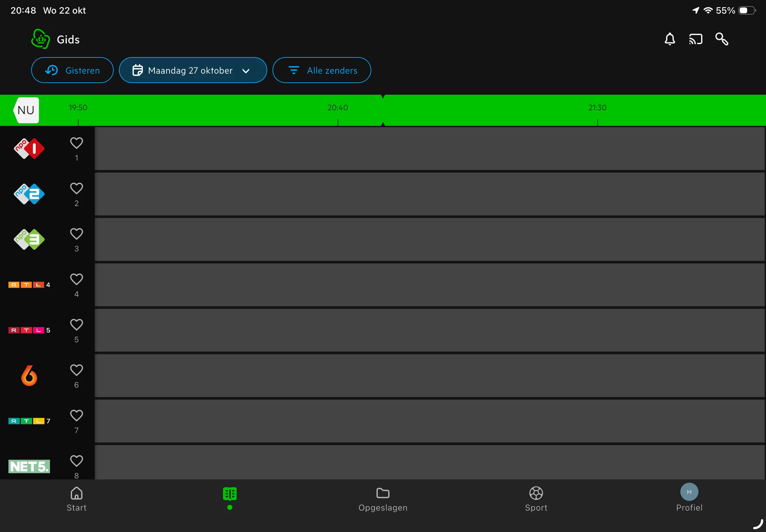Select the RTL 4 channel logo
Image resolution: width=766 pixels, height=532 pixels.
[x=29, y=285]
